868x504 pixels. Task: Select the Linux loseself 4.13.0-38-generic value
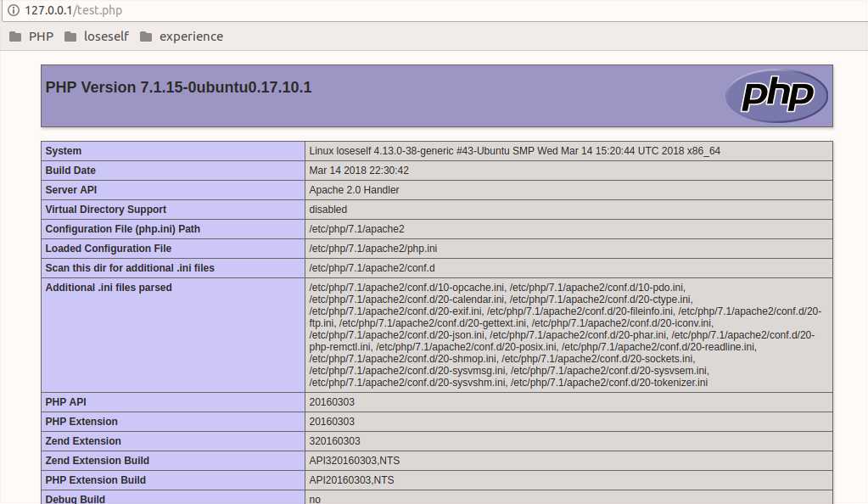[x=514, y=151]
